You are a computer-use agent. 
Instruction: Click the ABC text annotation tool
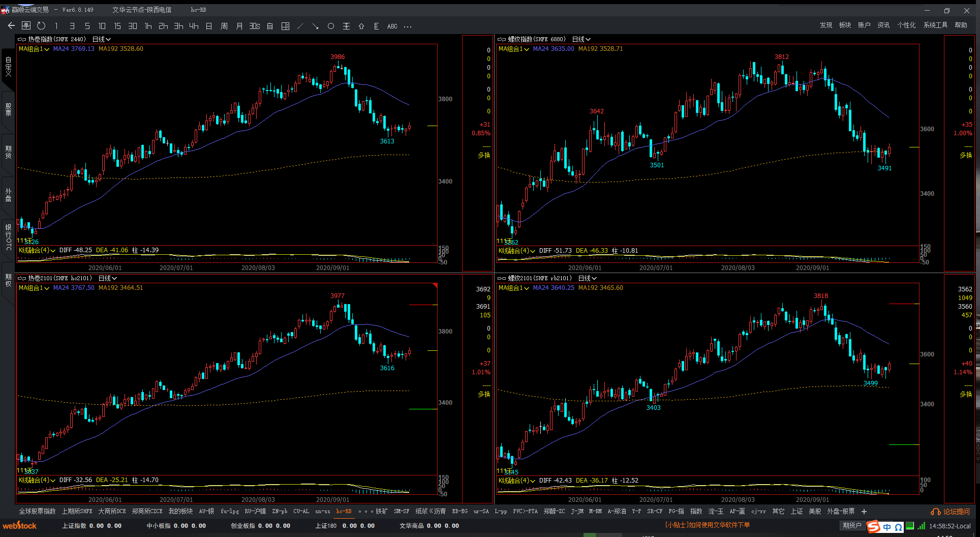pos(392,26)
